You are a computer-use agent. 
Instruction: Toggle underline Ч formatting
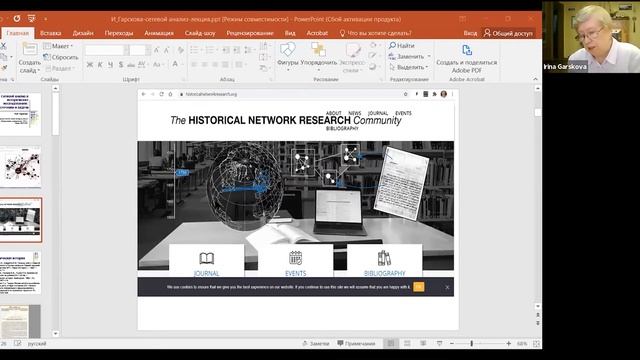(110, 64)
